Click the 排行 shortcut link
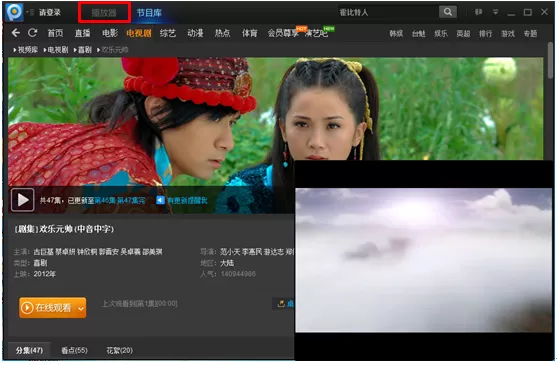The image size is (557, 365). coord(486,34)
